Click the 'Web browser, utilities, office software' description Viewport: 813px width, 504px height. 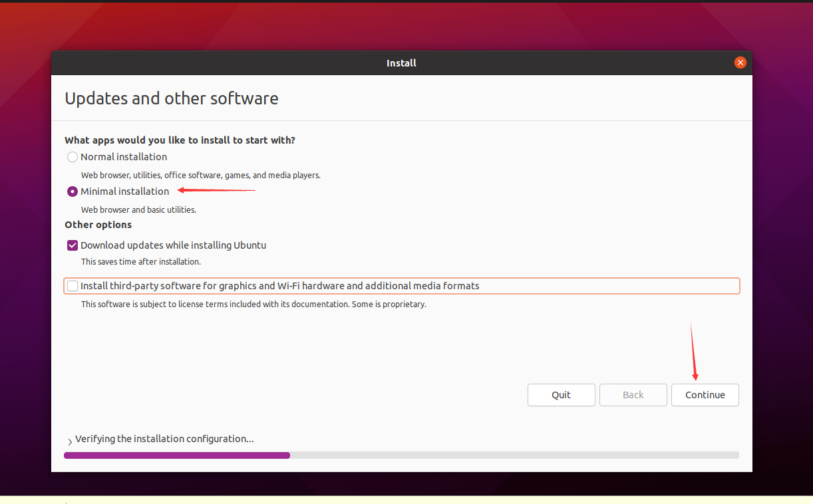201,176
